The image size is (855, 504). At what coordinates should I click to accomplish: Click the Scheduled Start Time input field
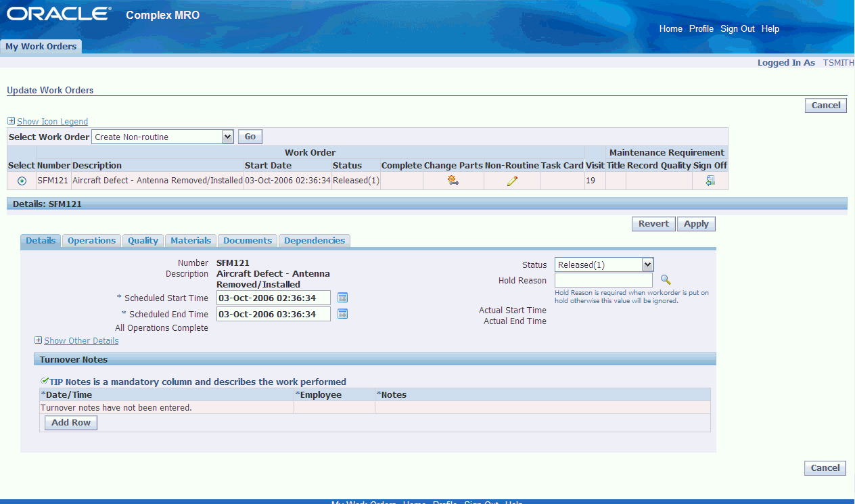coord(273,298)
